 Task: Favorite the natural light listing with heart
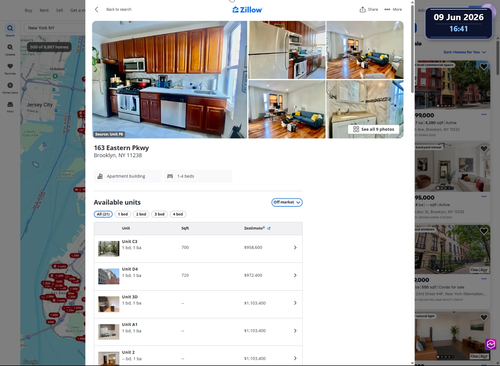(x=484, y=317)
